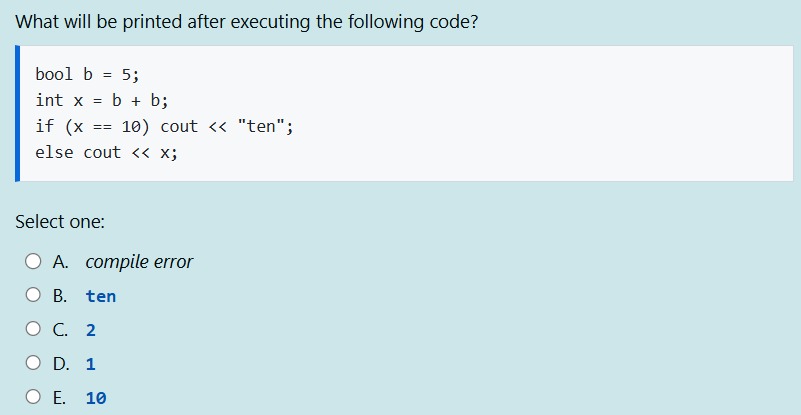Click the 'A.' option letter
The height and width of the screenshot is (415, 801).
click(60, 262)
